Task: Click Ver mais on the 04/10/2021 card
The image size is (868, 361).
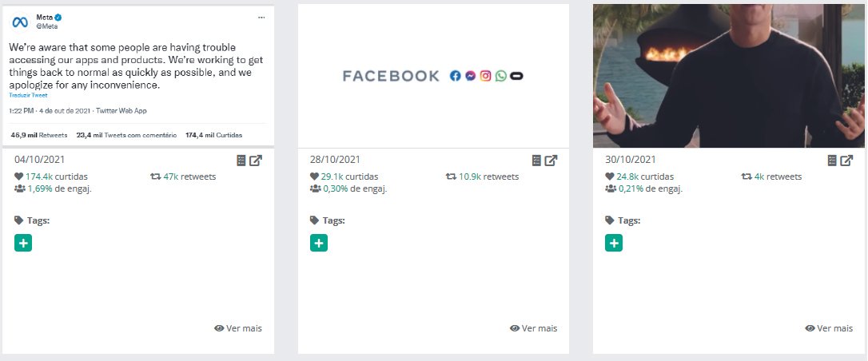Action: click(238, 328)
